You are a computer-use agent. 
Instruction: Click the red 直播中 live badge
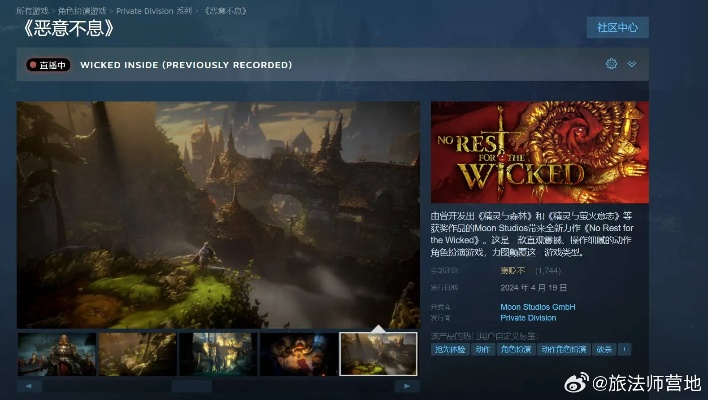coord(48,65)
